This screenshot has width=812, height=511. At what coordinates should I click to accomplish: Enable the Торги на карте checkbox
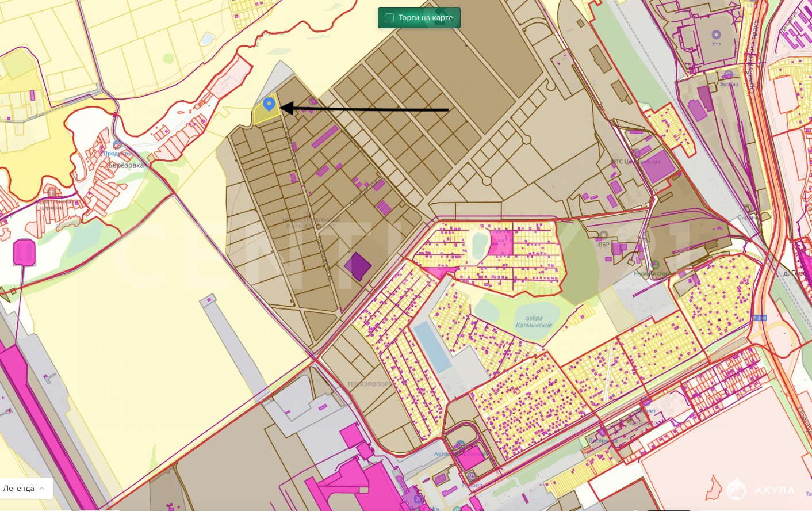pos(389,18)
